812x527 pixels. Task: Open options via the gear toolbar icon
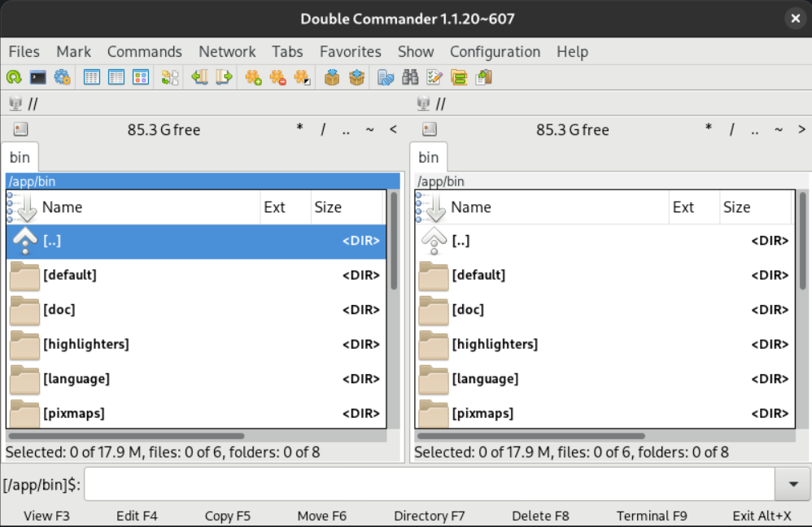62,78
